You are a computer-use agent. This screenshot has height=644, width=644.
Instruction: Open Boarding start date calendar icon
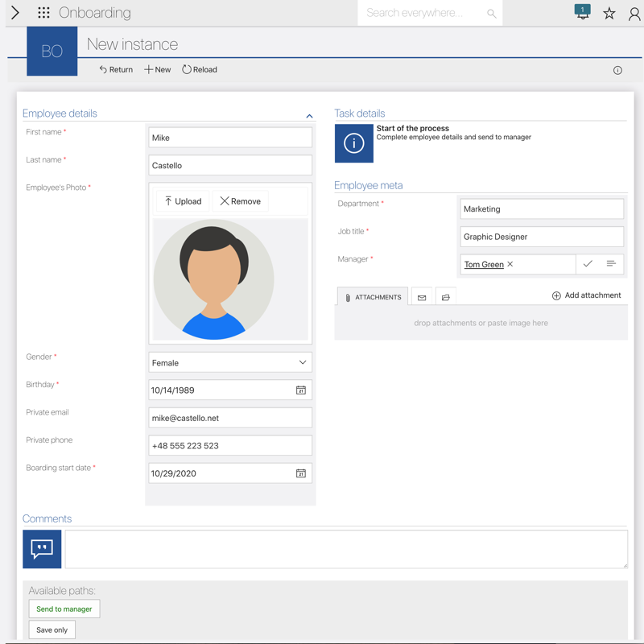[x=300, y=474]
